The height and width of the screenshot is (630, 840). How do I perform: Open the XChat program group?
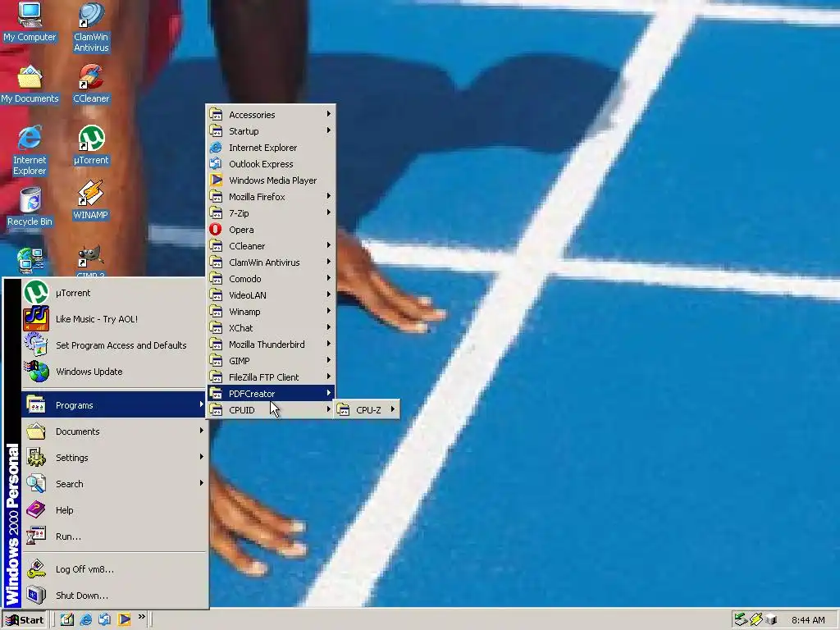click(x=271, y=328)
